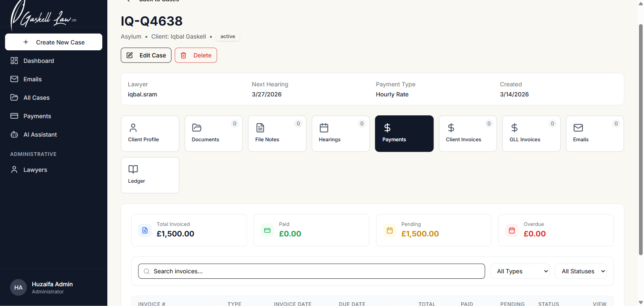
Task: Select the Client Profile person icon
Action: pos(133,128)
